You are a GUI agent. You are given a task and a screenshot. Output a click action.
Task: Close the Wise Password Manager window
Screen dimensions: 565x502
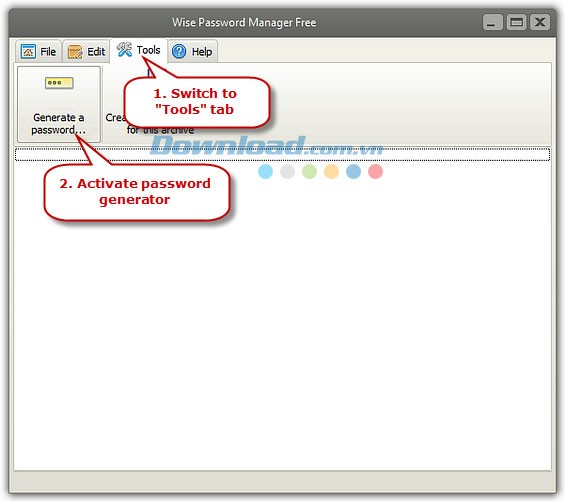pyautogui.click(x=540, y=22)
